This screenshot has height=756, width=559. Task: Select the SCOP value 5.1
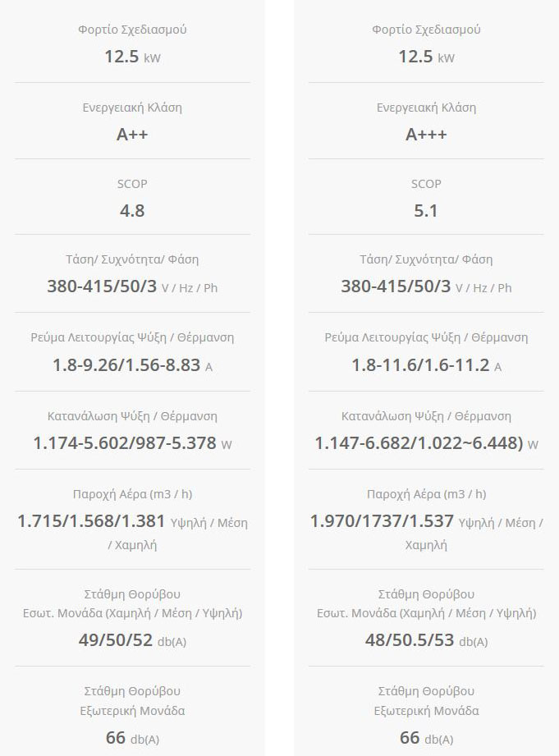[x=426, y=211]
